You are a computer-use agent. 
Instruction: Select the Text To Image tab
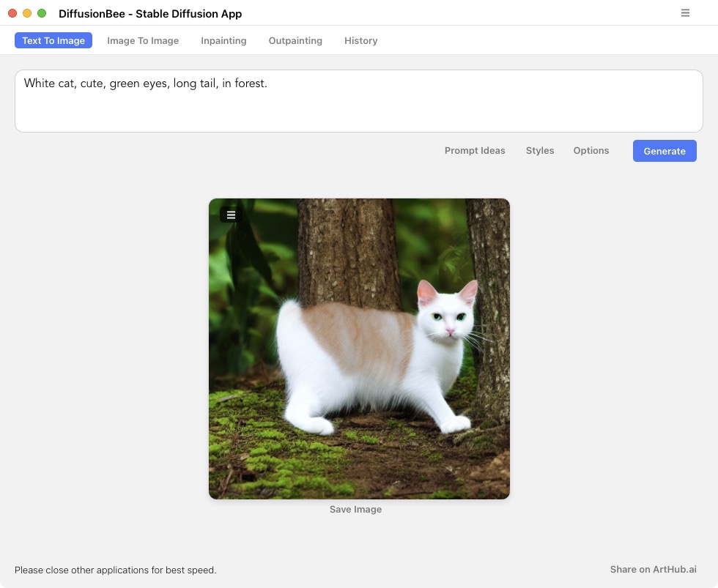[53, 40]
